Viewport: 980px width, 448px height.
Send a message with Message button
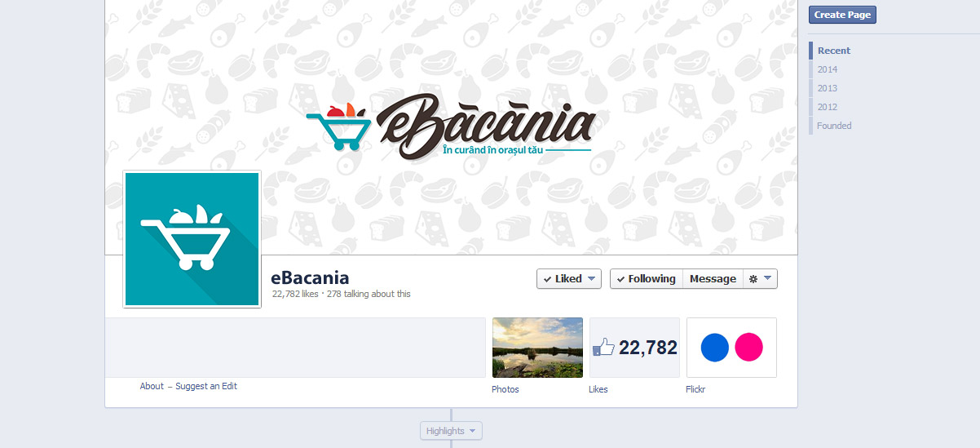coord(713,278)
